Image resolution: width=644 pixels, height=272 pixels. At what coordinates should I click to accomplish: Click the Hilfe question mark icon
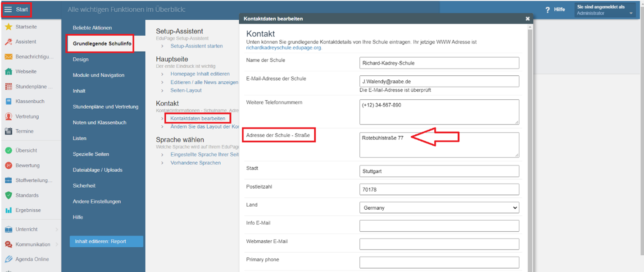pos(548,9)
